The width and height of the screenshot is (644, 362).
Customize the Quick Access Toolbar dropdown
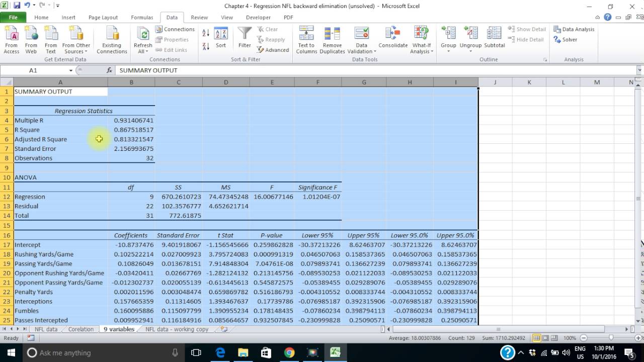tap(58, 6)
